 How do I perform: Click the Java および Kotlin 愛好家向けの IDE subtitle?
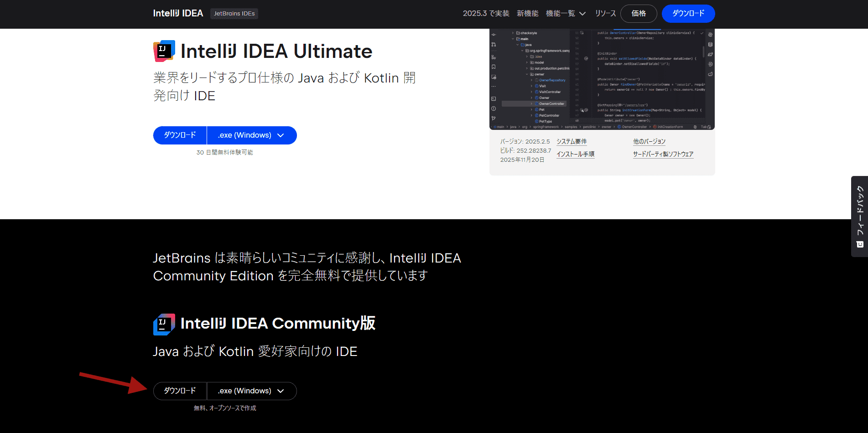(255, 351)
